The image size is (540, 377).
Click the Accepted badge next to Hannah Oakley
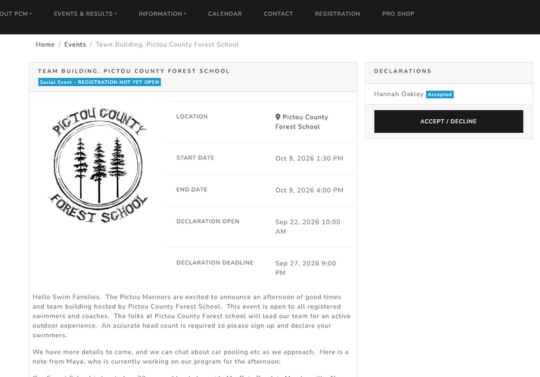[x=440, y=94]
